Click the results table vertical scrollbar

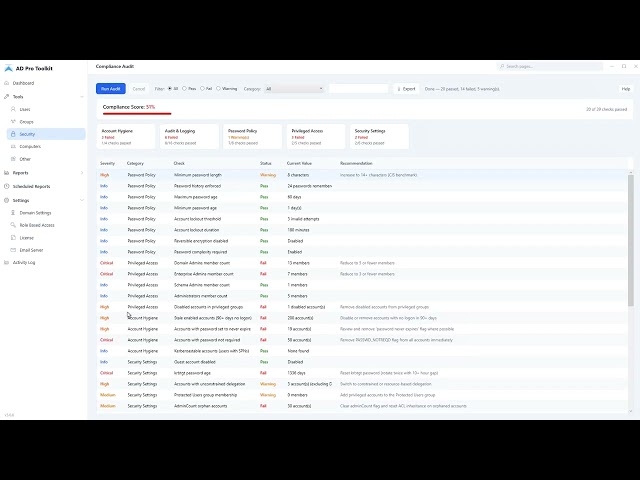pyautogui.click(x=631, y=240)
